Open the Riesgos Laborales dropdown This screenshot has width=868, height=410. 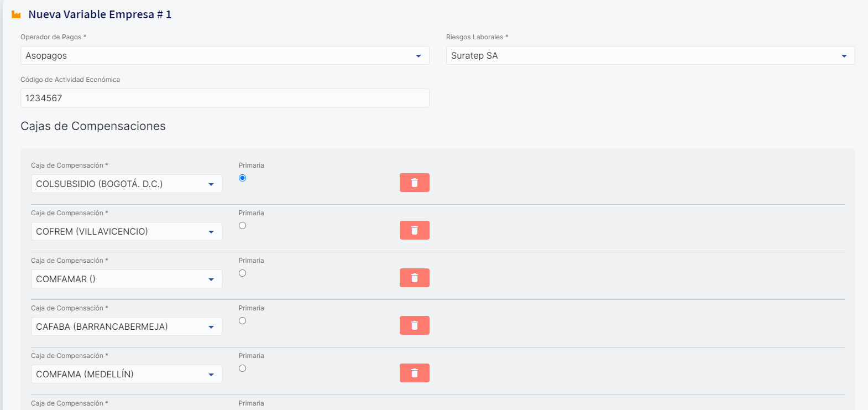[651, 55]
